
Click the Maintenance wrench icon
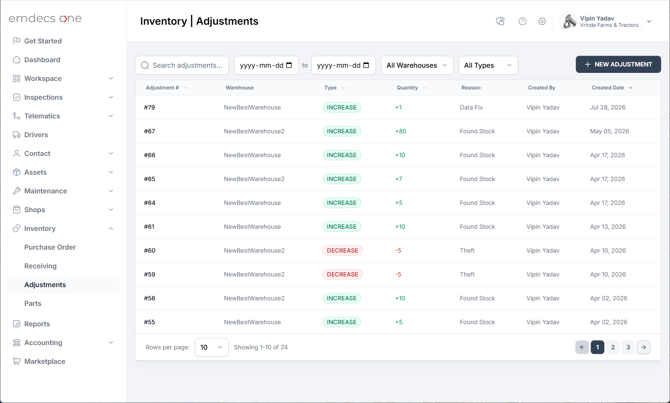(x=16, y=191)
